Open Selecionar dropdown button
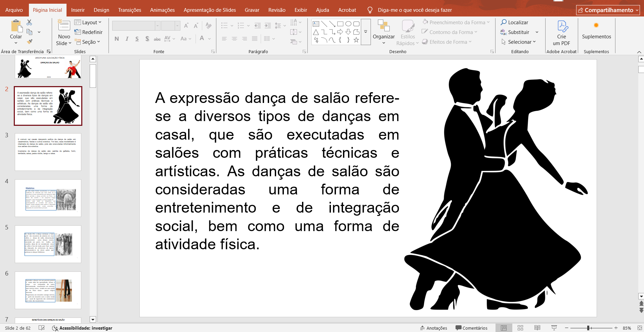 click(518, 42)
